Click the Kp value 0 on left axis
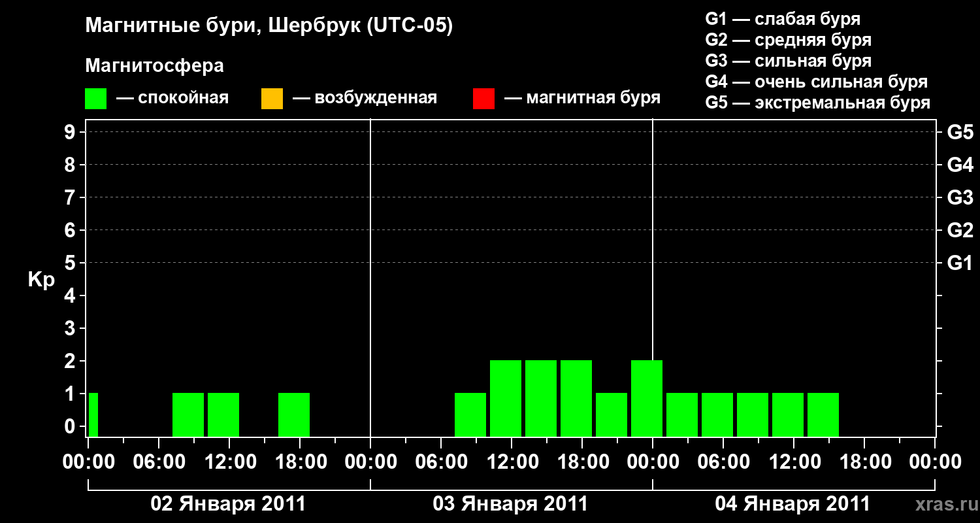This screenshot has height=523, width=980. point(71,426)
